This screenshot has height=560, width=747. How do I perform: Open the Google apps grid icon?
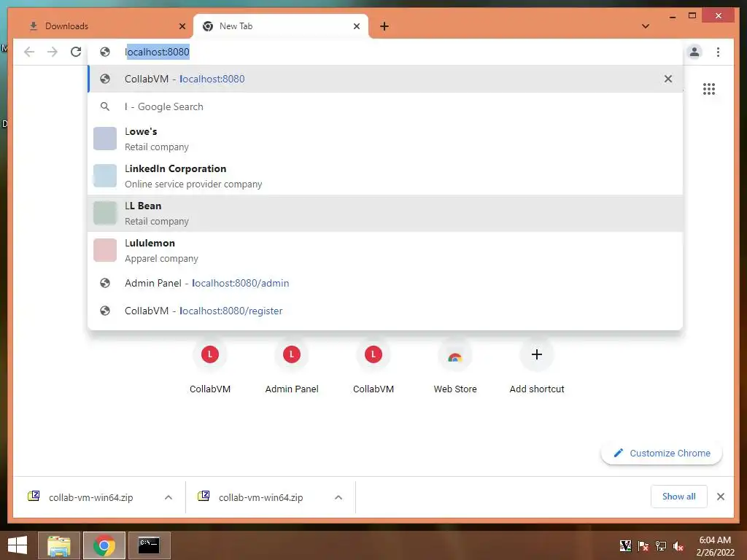(x=709, y=89)
